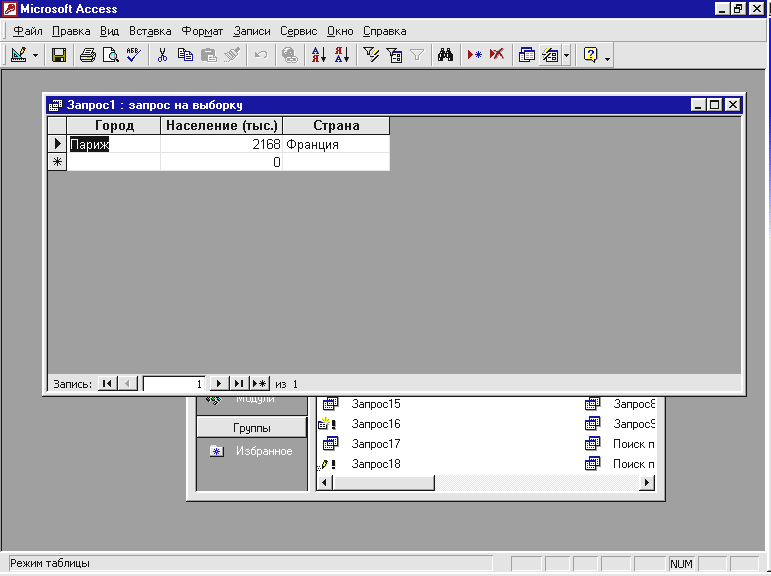Open the Вид menu
Screen dimensions: 771x576
pyautogui.click(x=109, y=31)
